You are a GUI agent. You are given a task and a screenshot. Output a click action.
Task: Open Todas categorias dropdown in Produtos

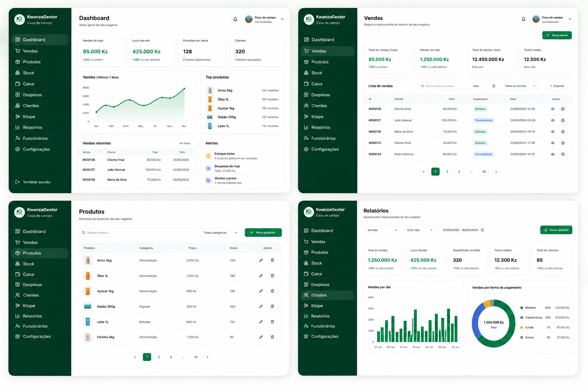pyautogui.click(x=220, y=233)
